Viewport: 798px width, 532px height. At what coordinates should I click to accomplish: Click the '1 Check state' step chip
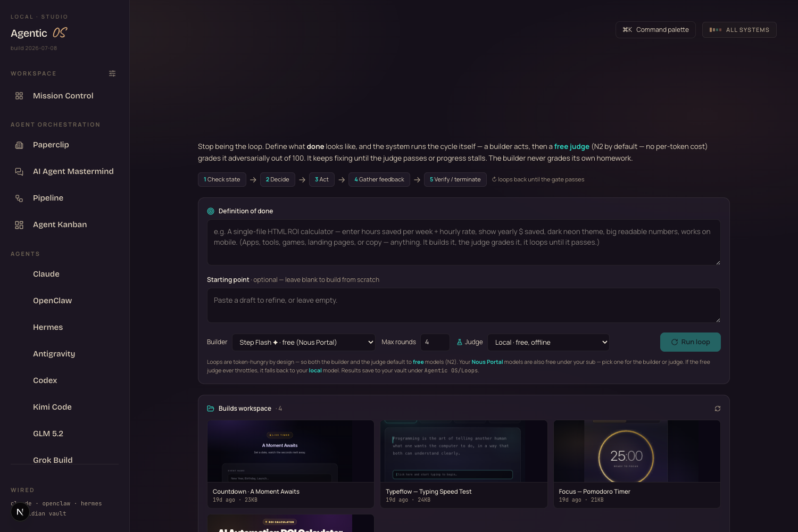point(222,180)
